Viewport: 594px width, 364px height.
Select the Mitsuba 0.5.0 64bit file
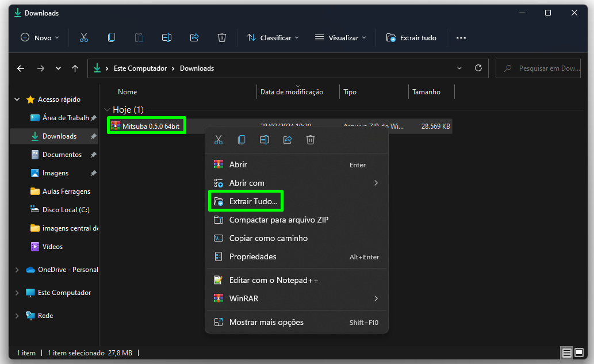pos(151,126)
